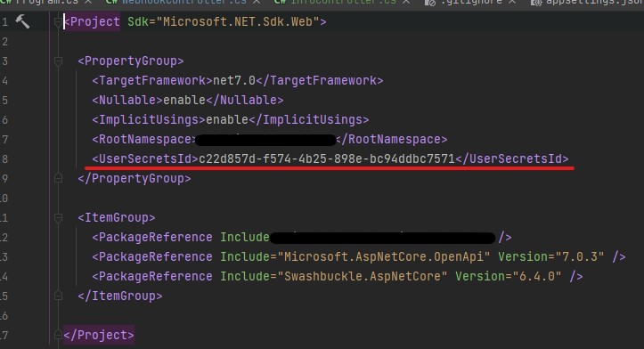
Task: Click the C# icon on the InfoController.cs tab
Action: tap(280, 2)
